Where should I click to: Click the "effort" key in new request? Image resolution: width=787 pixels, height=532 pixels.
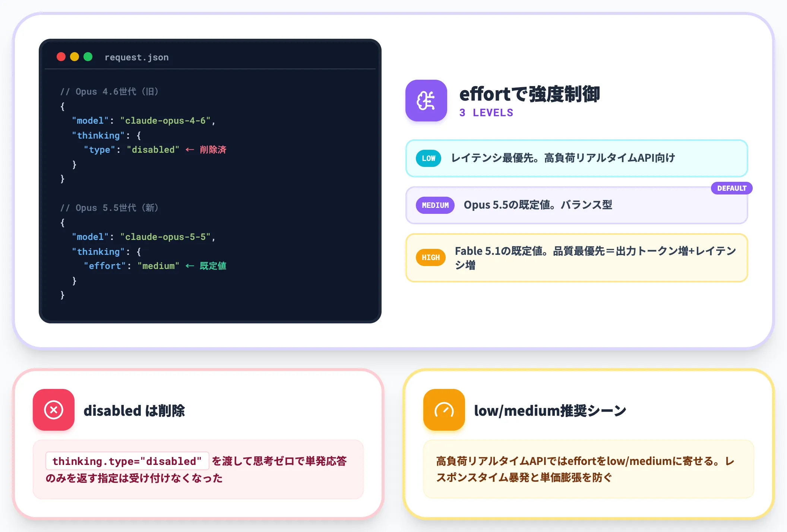point(105,266)
